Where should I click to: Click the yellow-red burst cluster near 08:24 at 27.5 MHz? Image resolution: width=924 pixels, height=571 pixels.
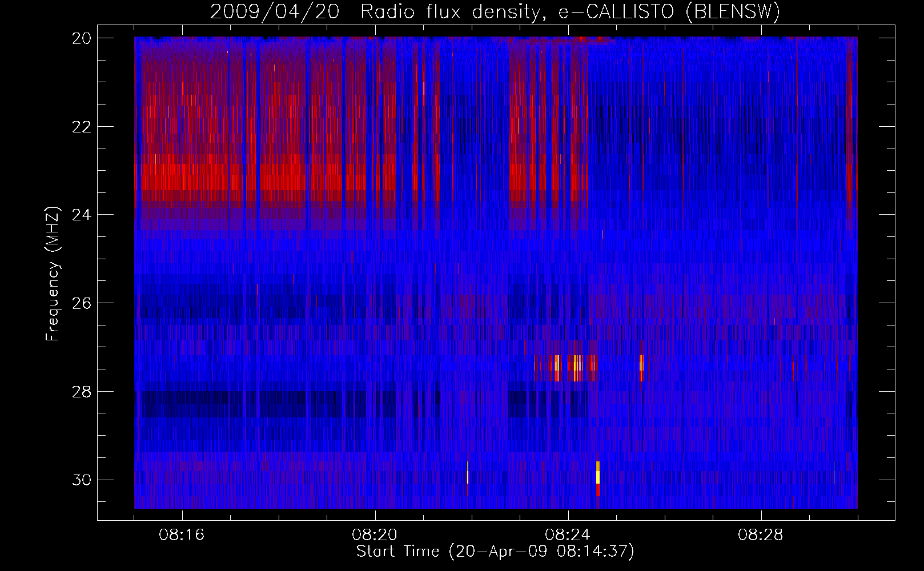tap(565, 368)
